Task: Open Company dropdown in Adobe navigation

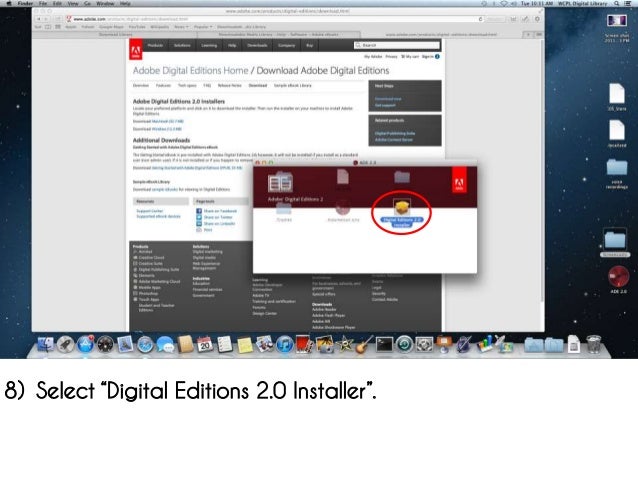Action: pyautogui.click(x=286, y=45)
